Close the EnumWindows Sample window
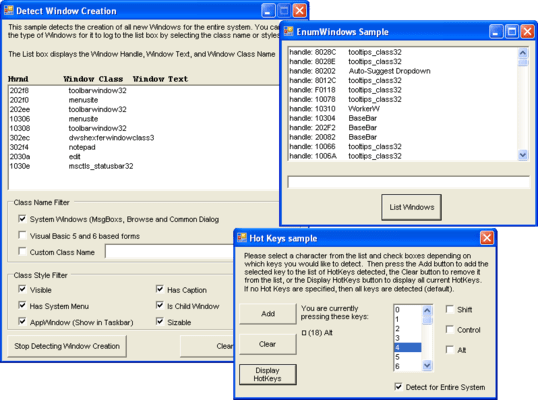538x400 pixels. tap(527, 32)
